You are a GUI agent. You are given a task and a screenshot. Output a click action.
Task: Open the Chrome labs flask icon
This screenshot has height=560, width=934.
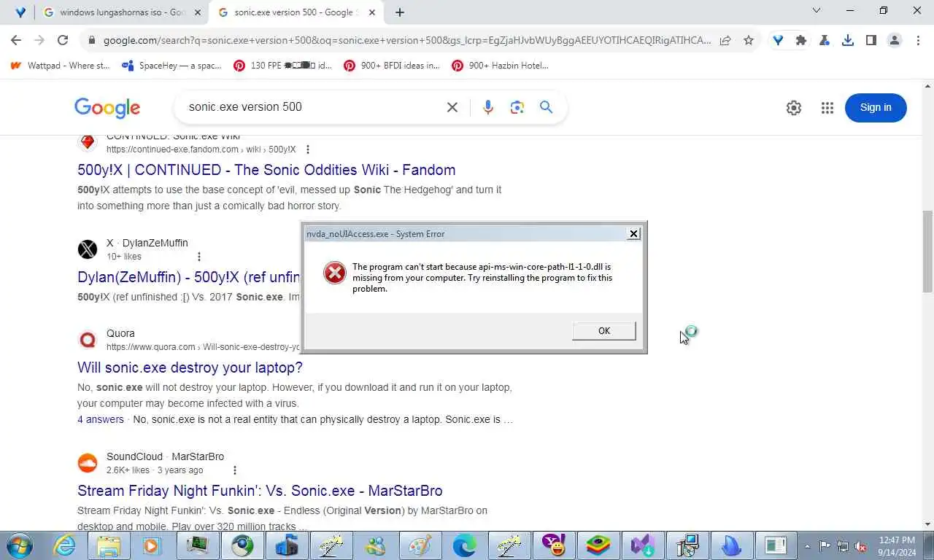(x=825, y=41)
